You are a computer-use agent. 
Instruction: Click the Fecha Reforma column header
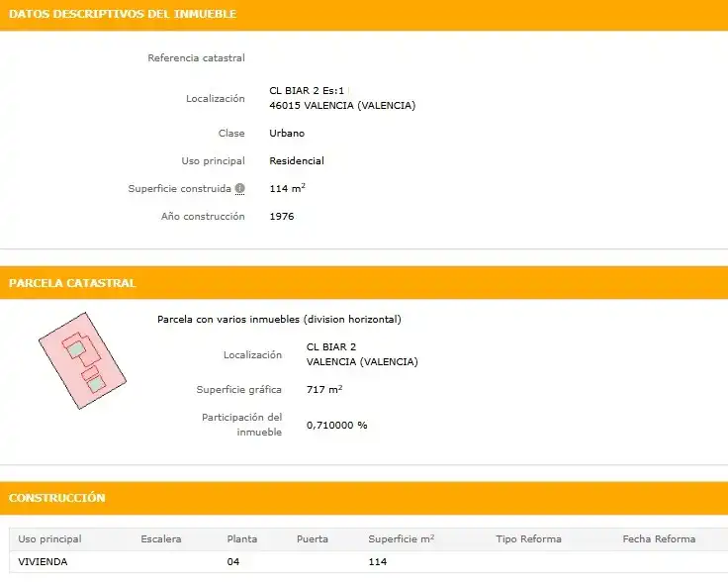tap(659, 539)
